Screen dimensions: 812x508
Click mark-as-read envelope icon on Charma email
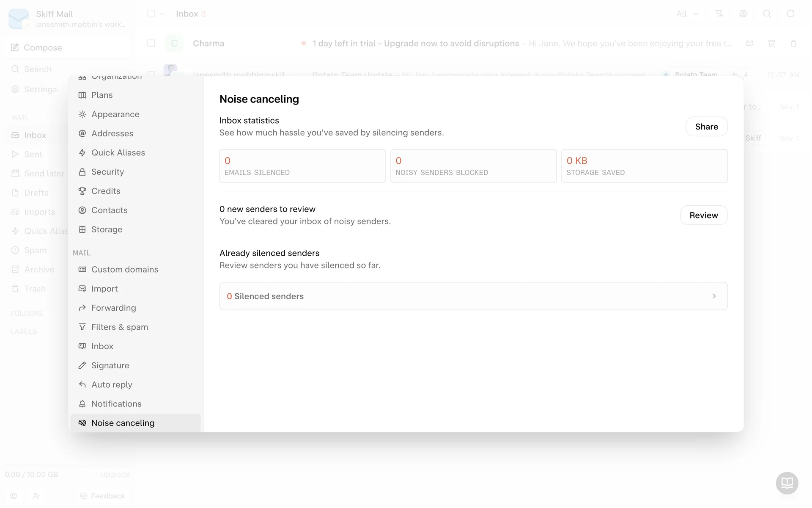click(x=749, y=44)
